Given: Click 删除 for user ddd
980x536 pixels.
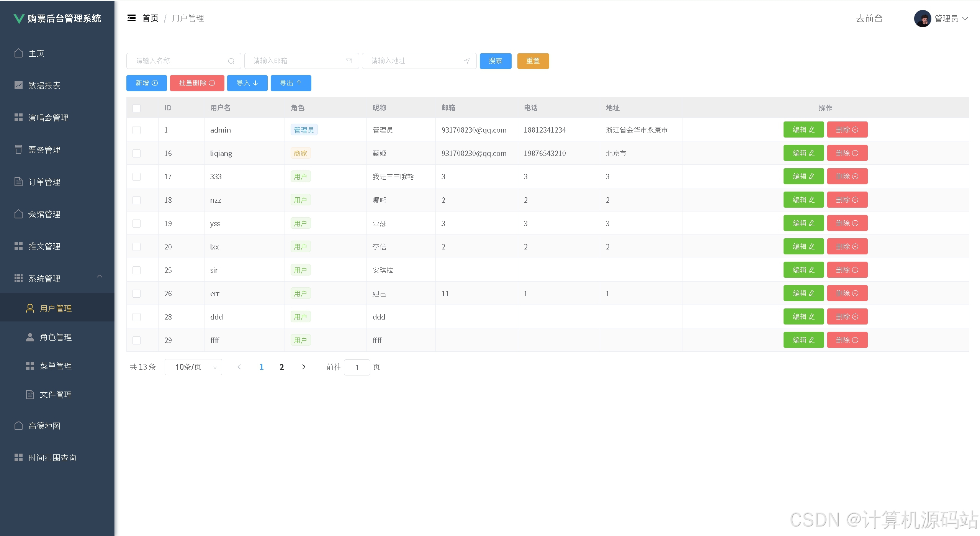Looking at the screenshot, I should (847, 316).
